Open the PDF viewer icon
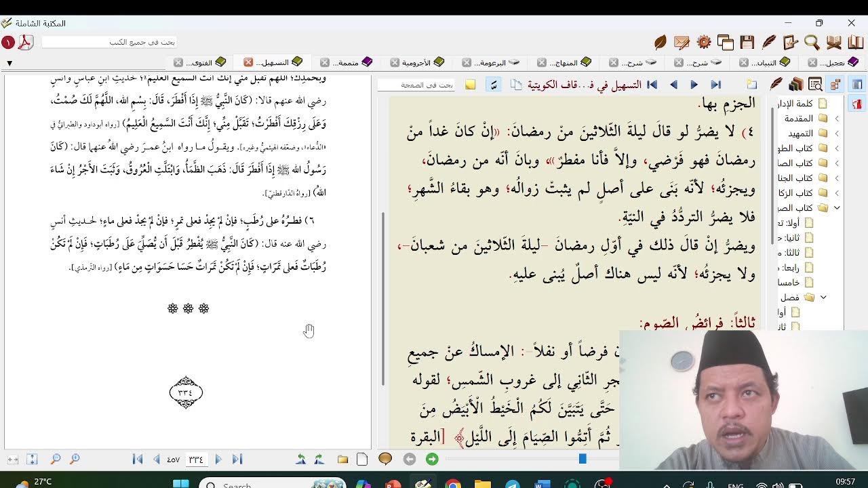 25,42
